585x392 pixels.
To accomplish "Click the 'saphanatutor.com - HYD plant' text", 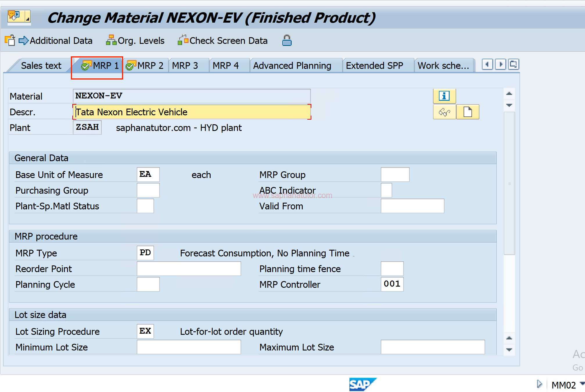I will [179, 128].
